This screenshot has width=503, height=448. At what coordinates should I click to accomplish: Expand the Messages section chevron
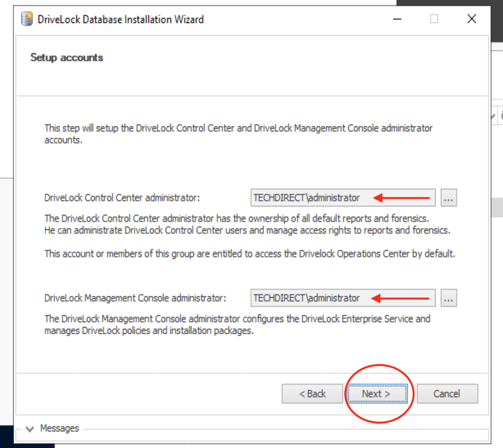30,429
